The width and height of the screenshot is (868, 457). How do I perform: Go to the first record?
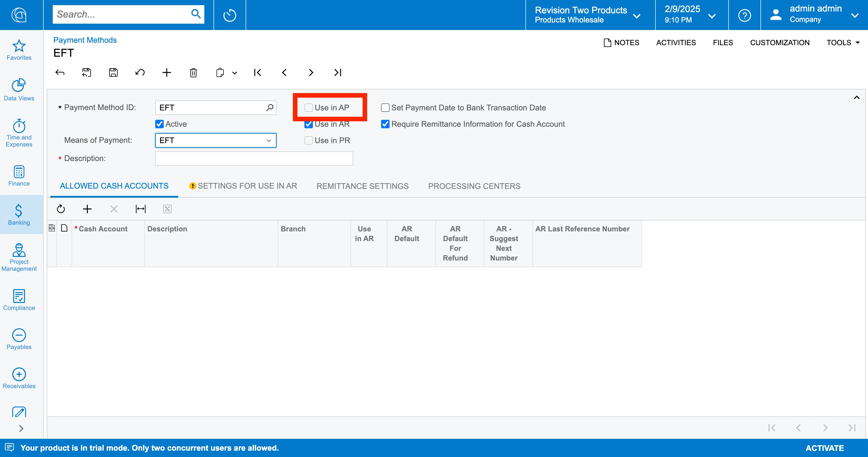coord(257,72)
